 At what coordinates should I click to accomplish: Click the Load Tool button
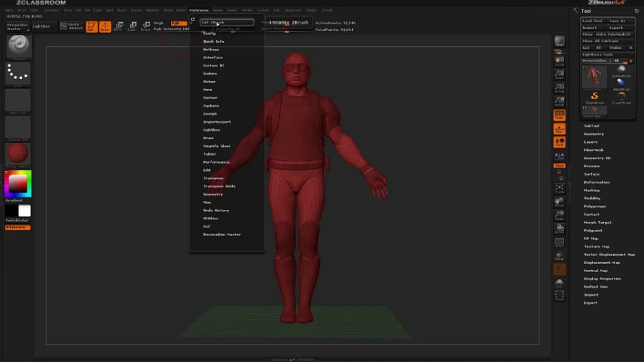click(594, 21)
